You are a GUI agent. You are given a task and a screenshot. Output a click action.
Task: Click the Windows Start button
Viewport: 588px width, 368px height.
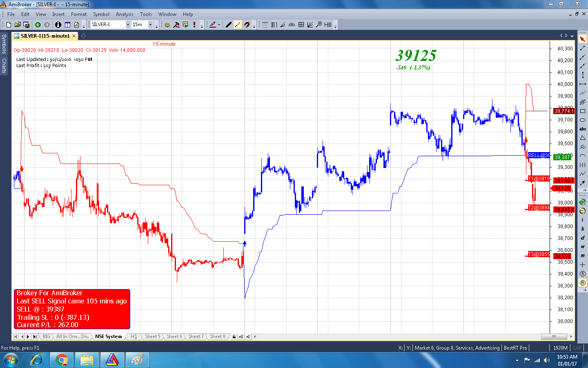pos(11,360)
